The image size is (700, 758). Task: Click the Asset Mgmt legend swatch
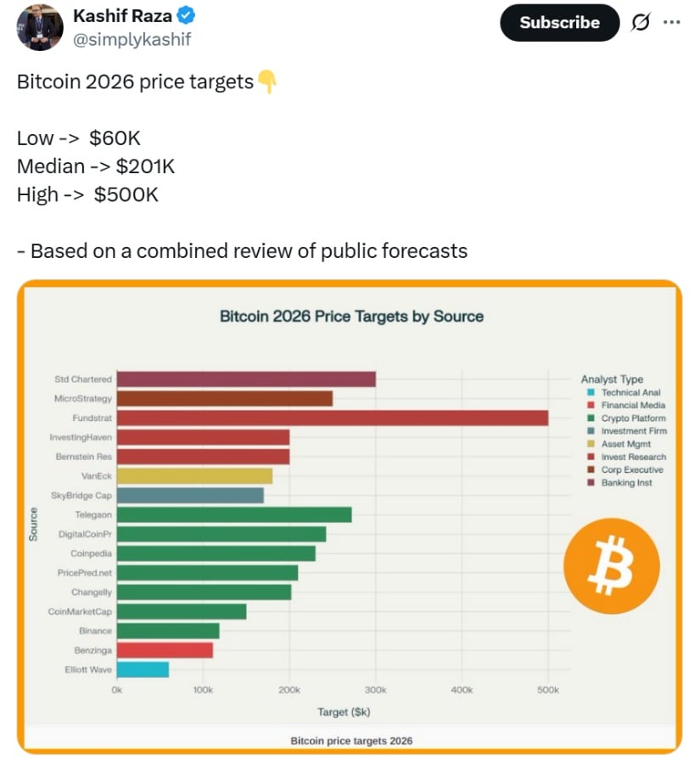tap(590, 444)
